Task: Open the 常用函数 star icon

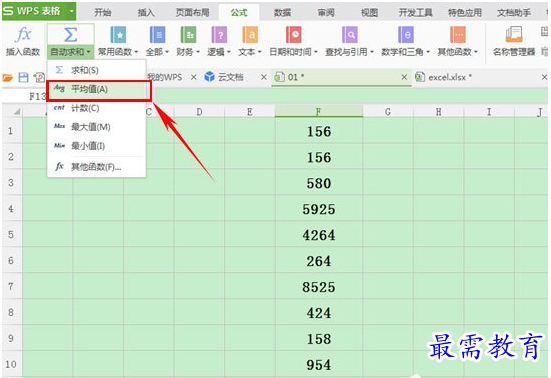Action: click(118, 35)
